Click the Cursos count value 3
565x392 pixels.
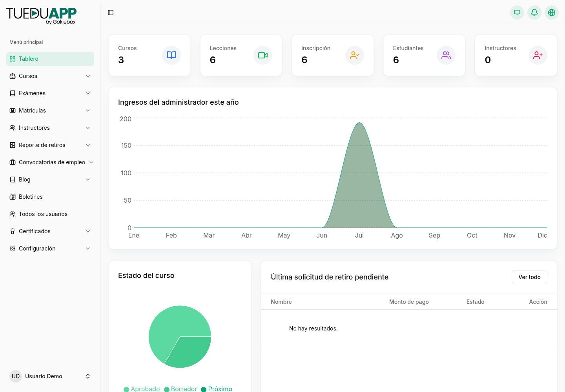pyautogui.click(x=121, y=60)
